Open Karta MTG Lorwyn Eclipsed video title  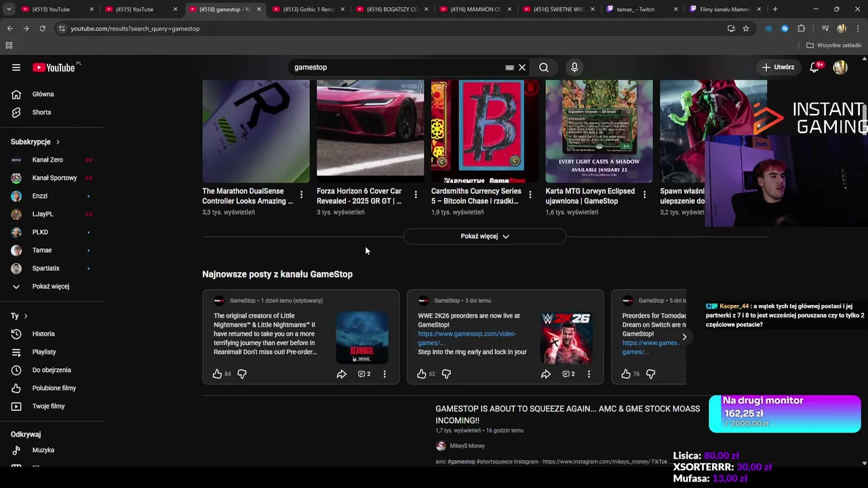pyautogui.click(x=590, y=196)
